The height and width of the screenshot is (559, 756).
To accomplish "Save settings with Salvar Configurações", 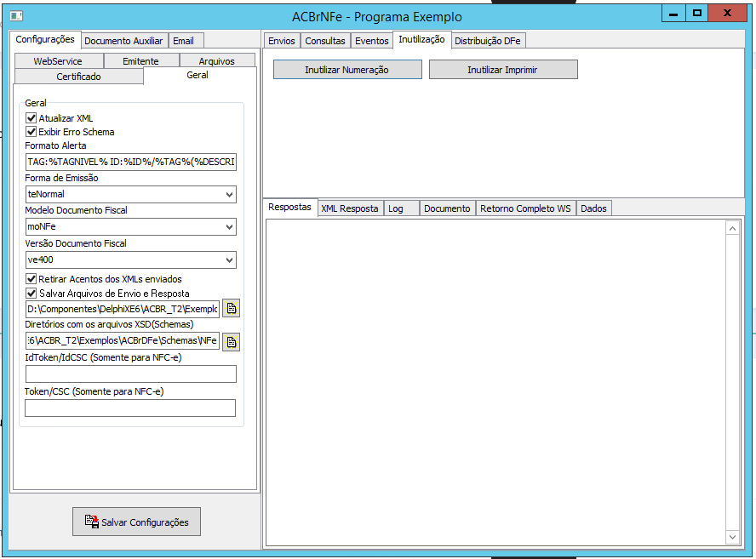I will (x=136, y=522).
